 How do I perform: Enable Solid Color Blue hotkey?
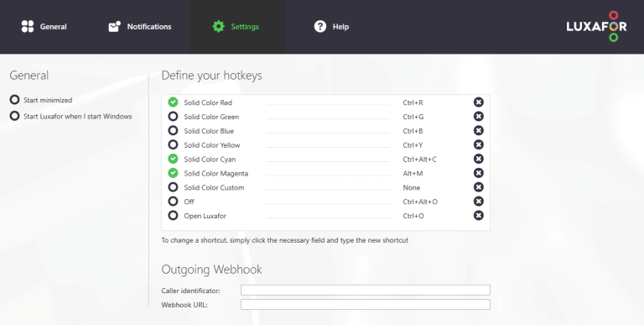(173, 130)
